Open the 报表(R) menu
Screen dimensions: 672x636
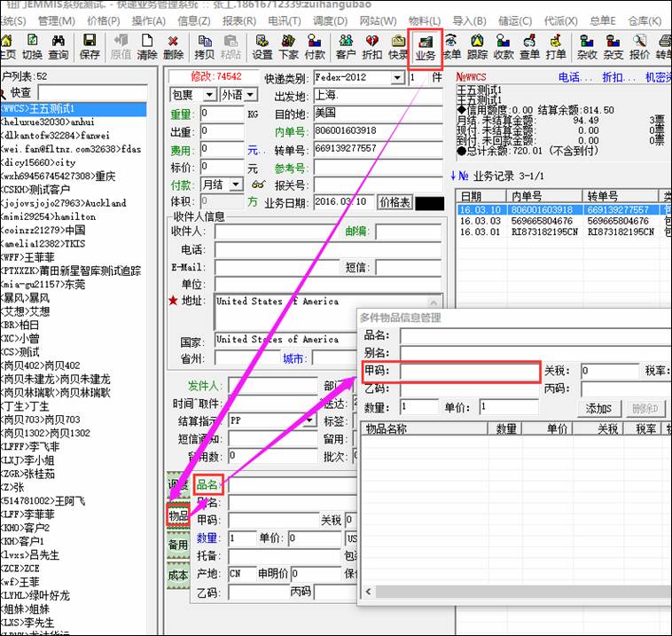[239, 20]
